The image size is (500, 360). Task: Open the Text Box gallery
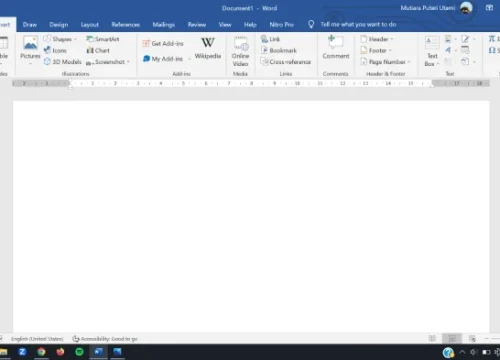tap(432, 52)
